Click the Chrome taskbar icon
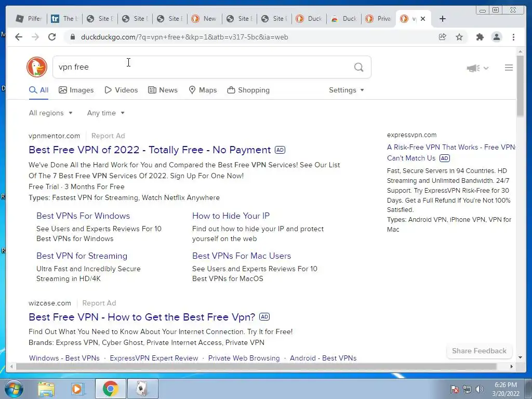Viewport: 532px width, 399px height. (x=110, y=389)
